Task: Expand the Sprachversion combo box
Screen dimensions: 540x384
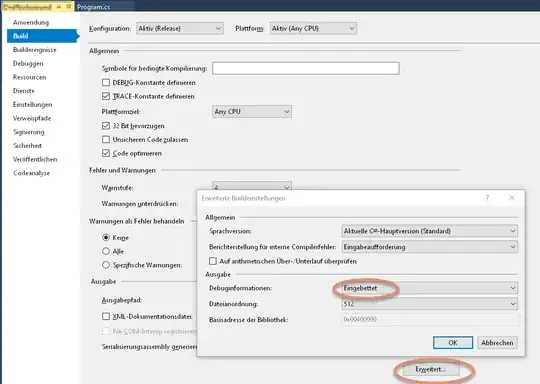Action: click(430, 231)
